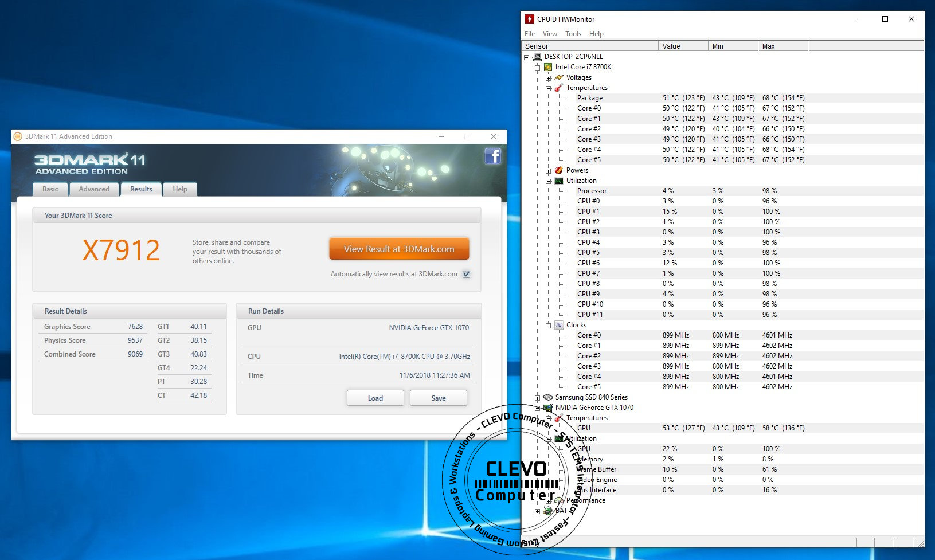Viewport: 935px width, 560px height.
Task: Click the Value column header
Action: tap(683, 46)
